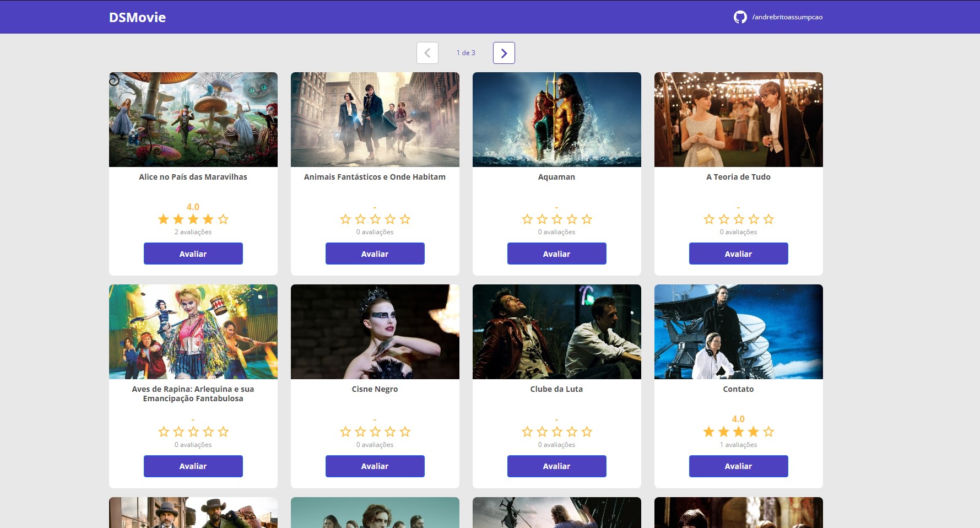Viewport: 980px width, 528px height.
Task: Click fifth star on Clube da Luta card
Action: [x=587, y=432]
